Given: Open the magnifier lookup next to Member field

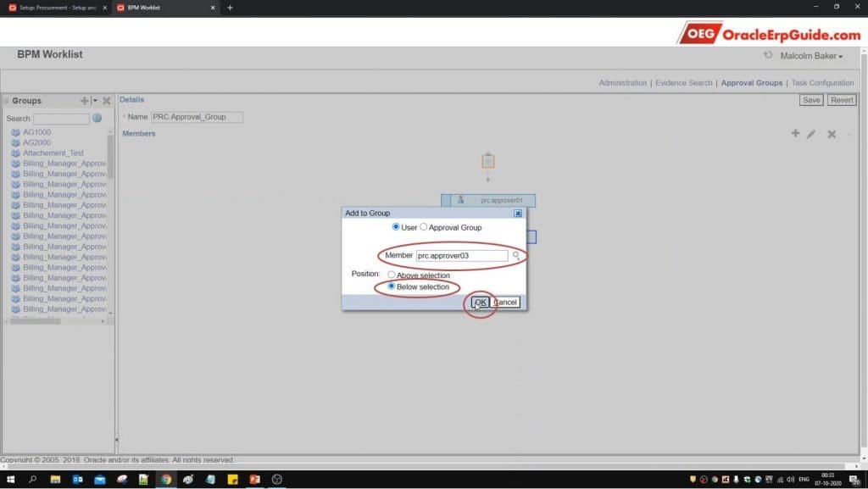Looking at the screenshot, I should pos(517,255).
